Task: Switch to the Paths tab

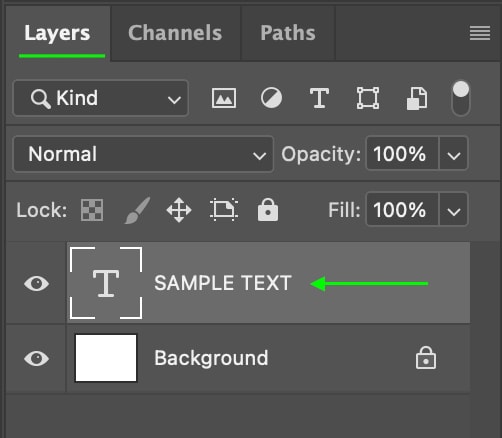Action: [288, 33]
